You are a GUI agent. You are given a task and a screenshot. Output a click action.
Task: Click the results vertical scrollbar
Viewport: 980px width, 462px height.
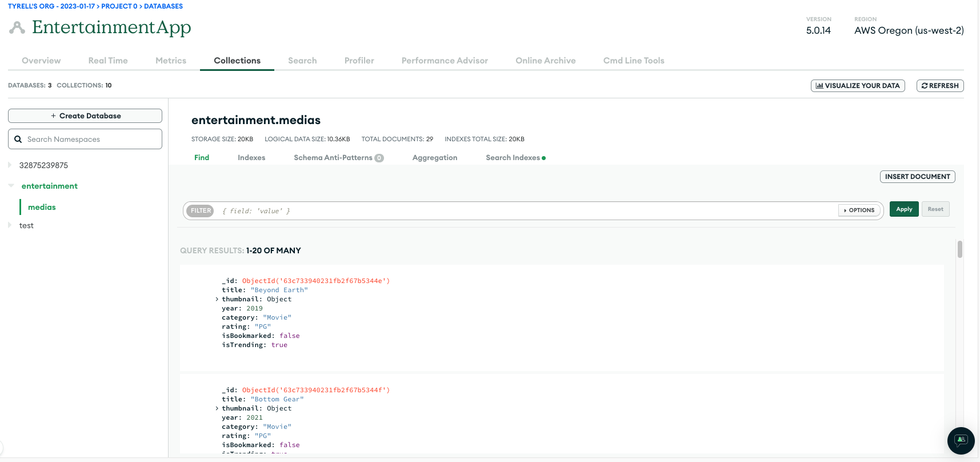960,249
